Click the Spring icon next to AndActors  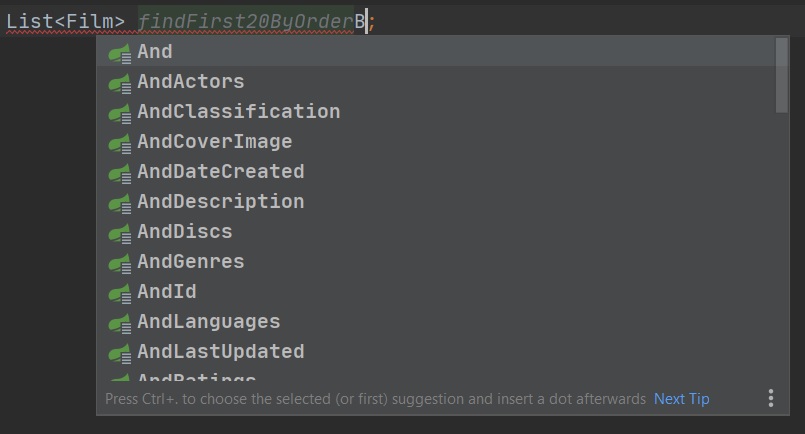120,83
